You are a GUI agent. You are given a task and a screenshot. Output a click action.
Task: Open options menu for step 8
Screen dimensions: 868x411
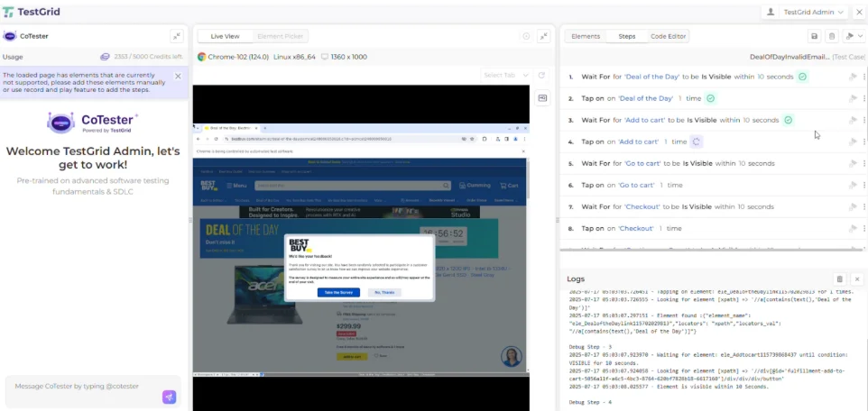click(x=864, y=228)
